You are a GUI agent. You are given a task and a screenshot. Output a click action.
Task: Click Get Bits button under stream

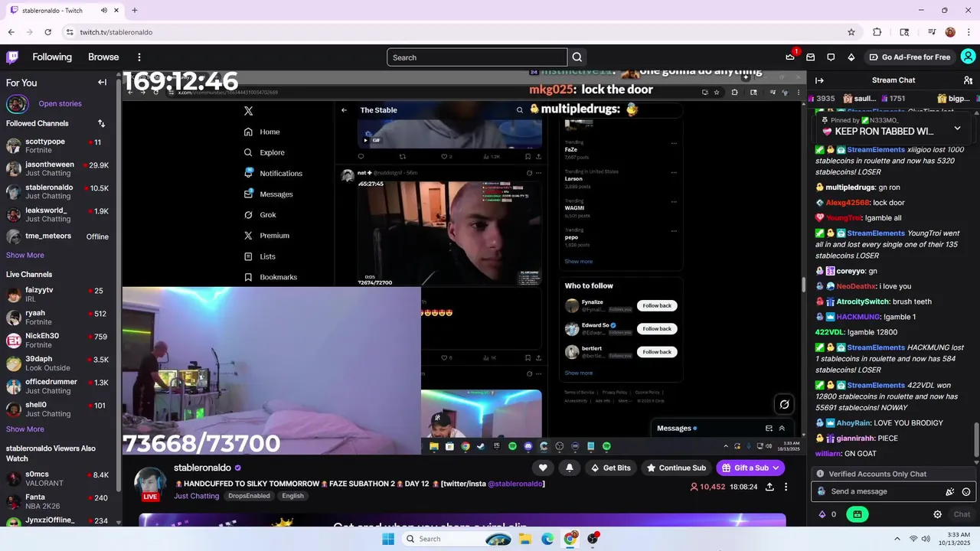tap(611, 468)
